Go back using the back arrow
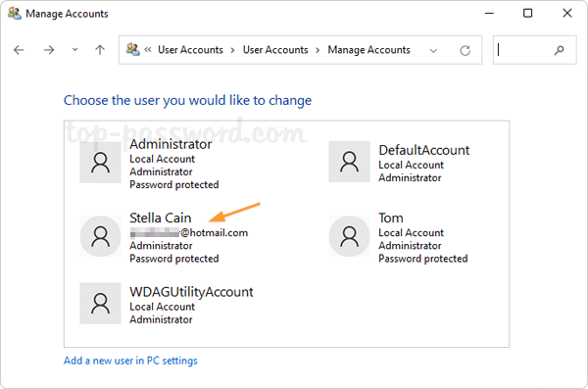588x389 pixels. [x=19, y=50]
